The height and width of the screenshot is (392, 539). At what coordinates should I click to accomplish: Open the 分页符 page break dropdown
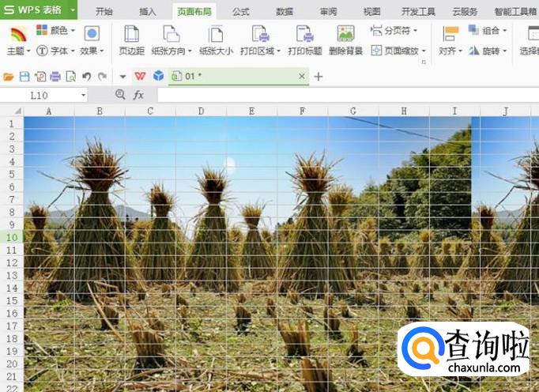click(x=394, y=31)
